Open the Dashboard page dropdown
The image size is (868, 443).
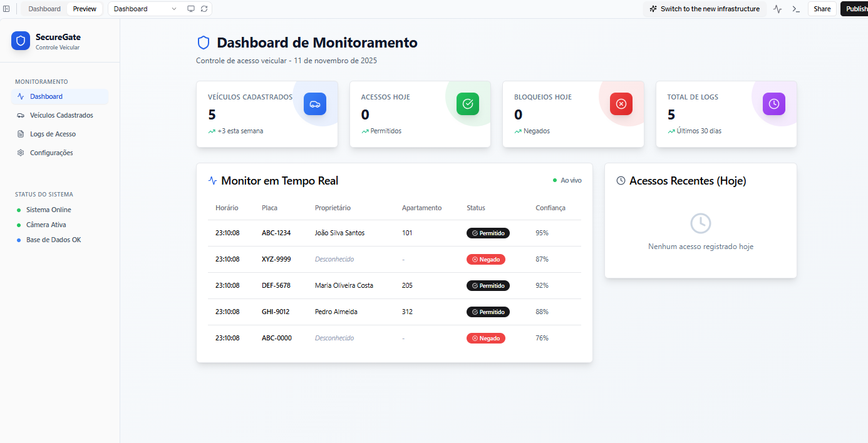(x=145, y=9)
